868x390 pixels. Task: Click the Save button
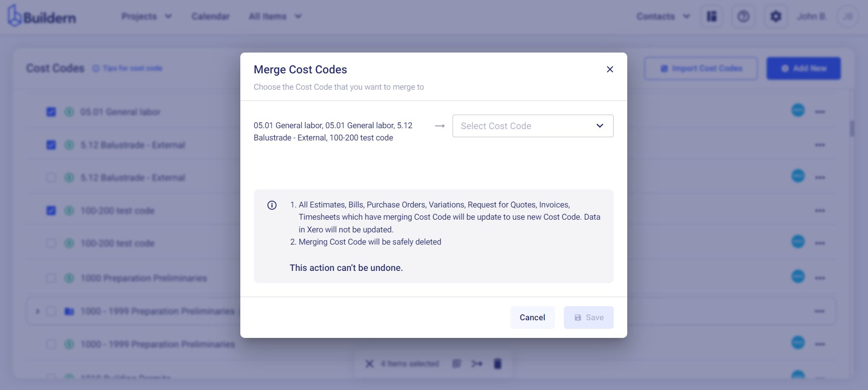pyautogui.click(x=588, y=318)
